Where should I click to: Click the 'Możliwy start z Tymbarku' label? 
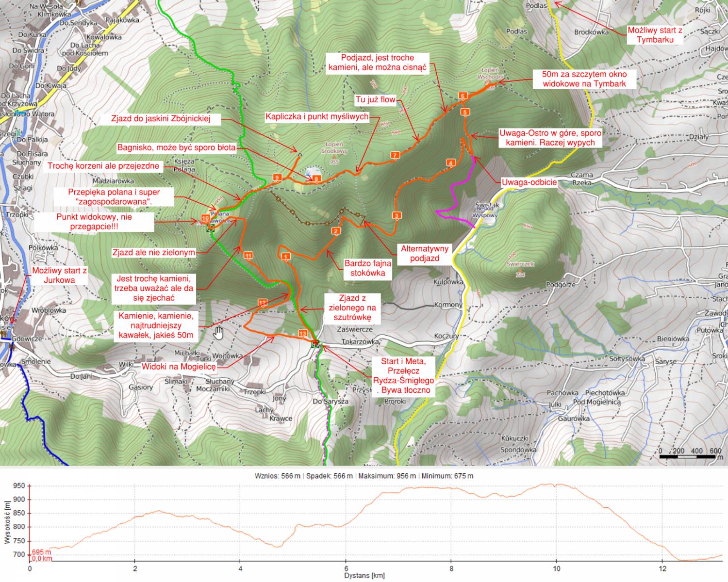point(655,35)
